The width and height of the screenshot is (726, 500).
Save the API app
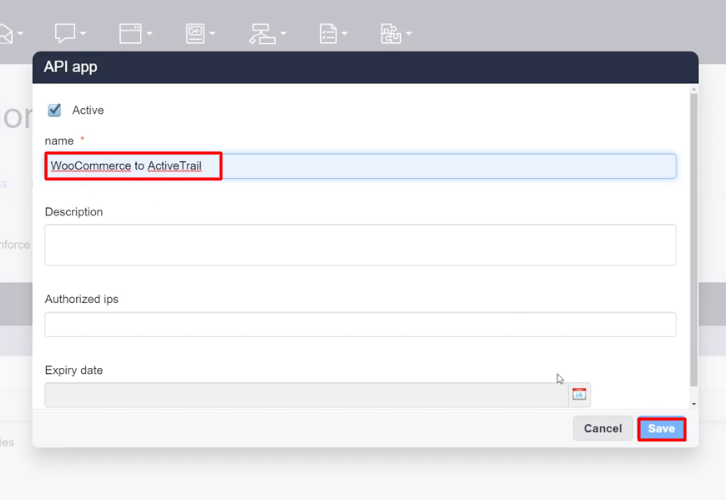coord(661,429)
